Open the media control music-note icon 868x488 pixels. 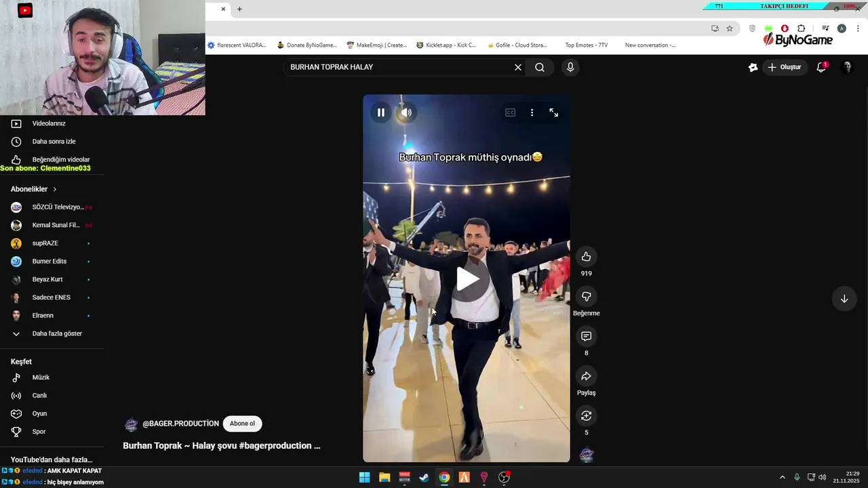(x=825, y=28)
